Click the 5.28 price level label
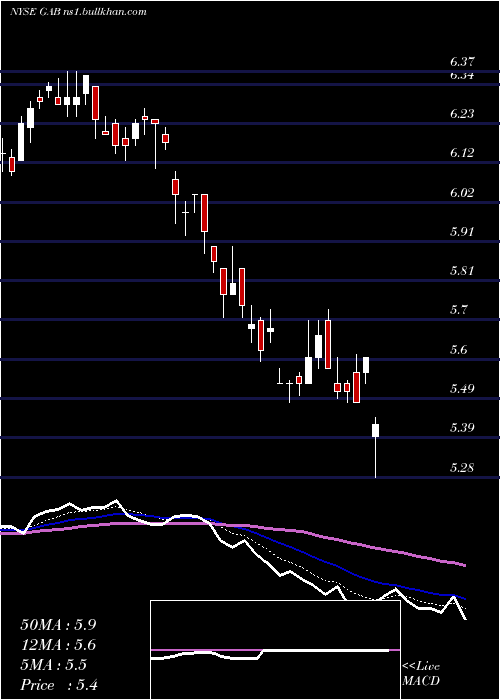Image resolution: width=500 pixels, height=700 pixels. 462,468
